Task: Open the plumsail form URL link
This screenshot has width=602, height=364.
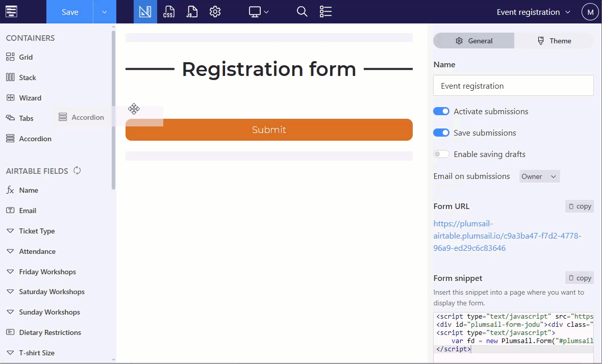Action: [x=507, y=236]
